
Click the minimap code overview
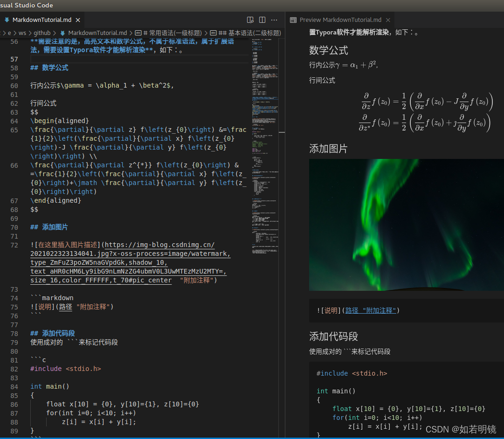265,146
